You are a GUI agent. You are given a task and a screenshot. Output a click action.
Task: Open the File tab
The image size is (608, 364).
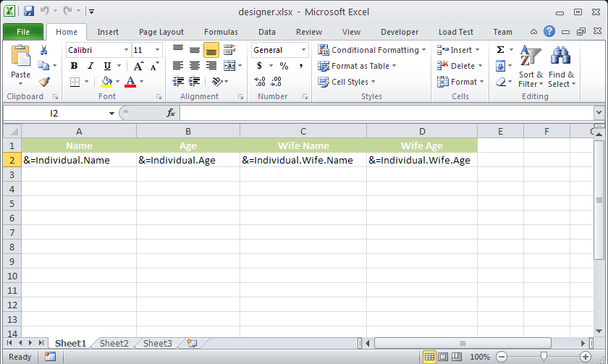(x=23, y=32)
